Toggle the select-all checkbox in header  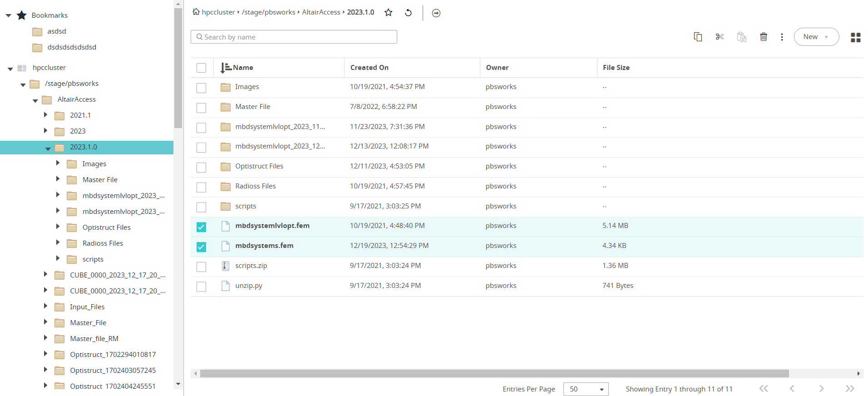201,68
